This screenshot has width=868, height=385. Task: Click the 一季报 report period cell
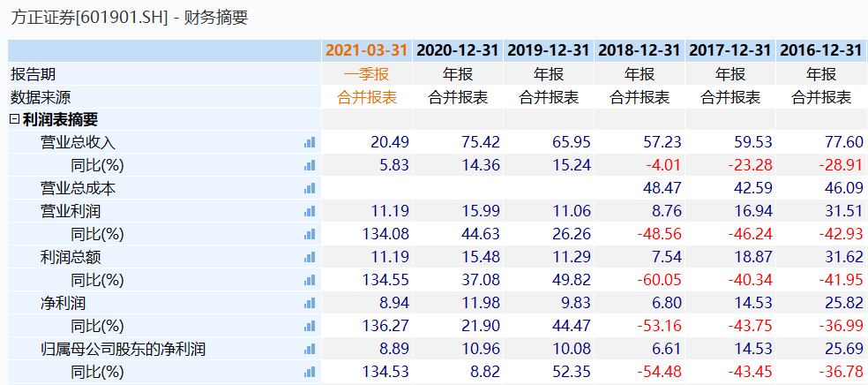pyautogui.click(x=367, y=73)
